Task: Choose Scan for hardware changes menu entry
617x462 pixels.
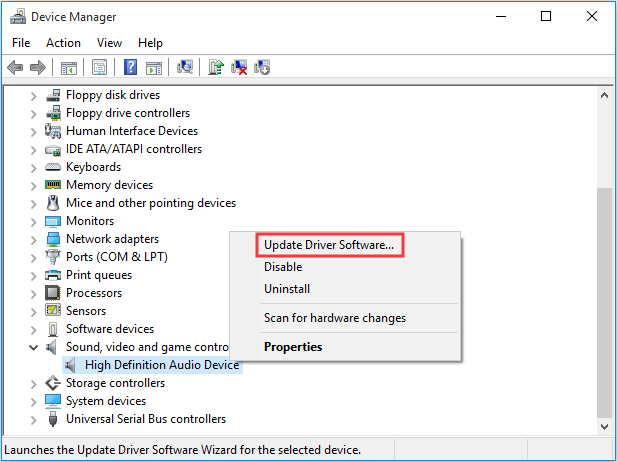Action: (x=335, y=318)
